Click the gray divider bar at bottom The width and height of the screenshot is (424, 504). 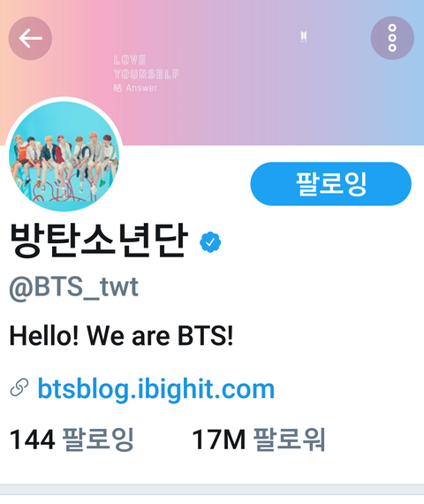tap(212, 490)
